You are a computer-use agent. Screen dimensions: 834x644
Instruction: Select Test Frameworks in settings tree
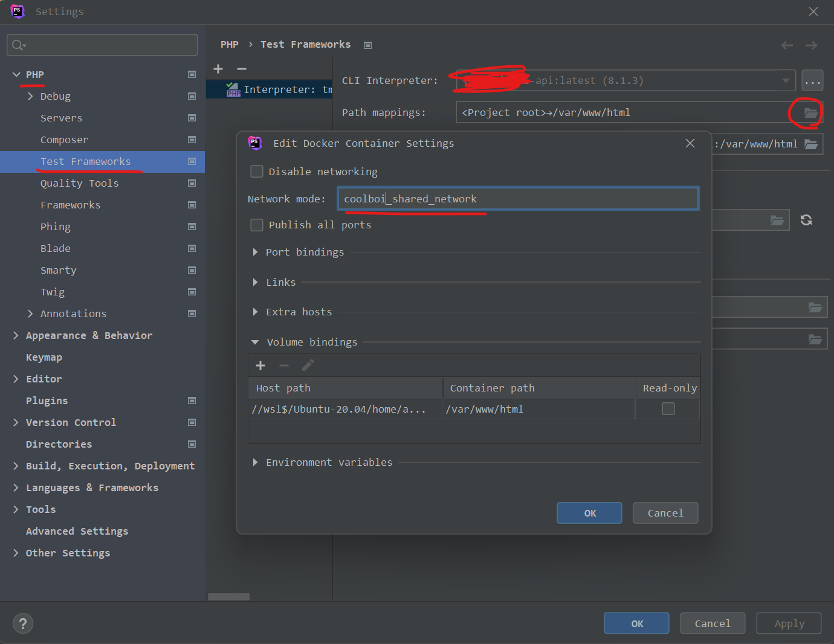(85, 161)
